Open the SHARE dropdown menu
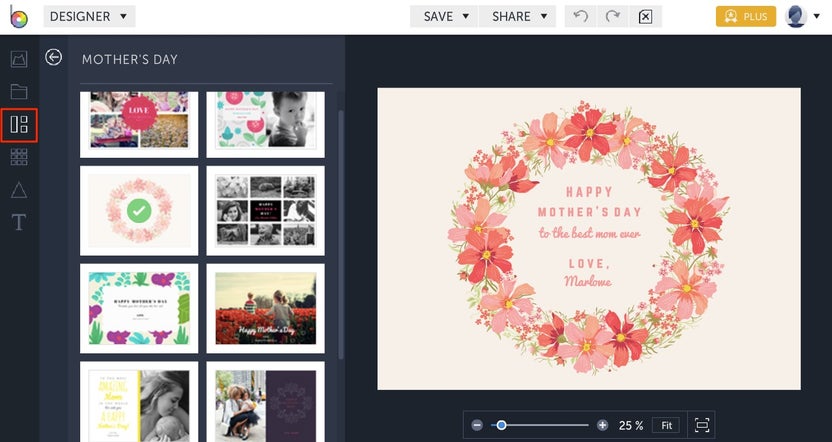 click(518, 16)
